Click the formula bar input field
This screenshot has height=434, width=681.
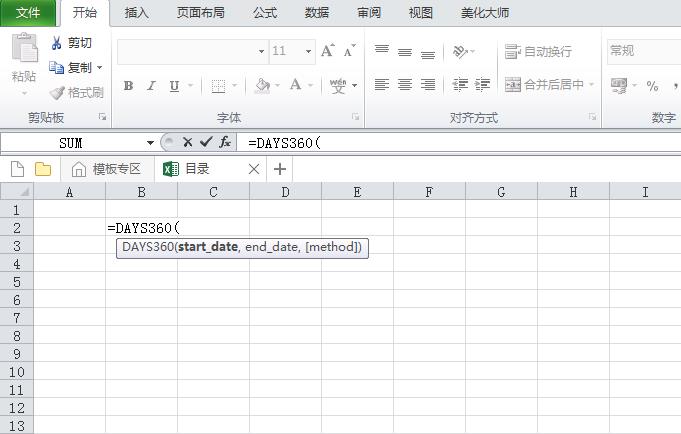pos(450,142)
